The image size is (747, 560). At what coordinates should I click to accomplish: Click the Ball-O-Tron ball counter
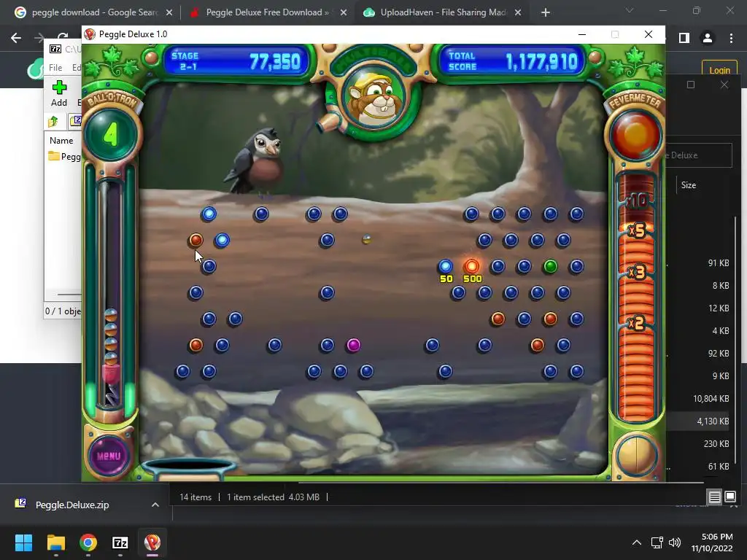(111, 135)
